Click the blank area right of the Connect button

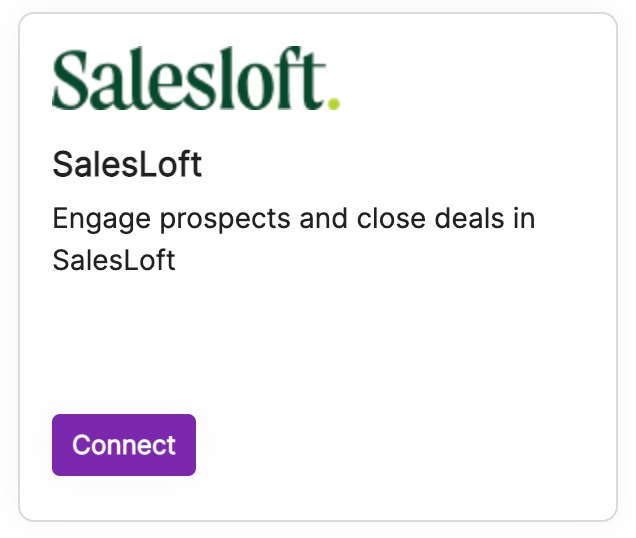(x=400, y=445)
